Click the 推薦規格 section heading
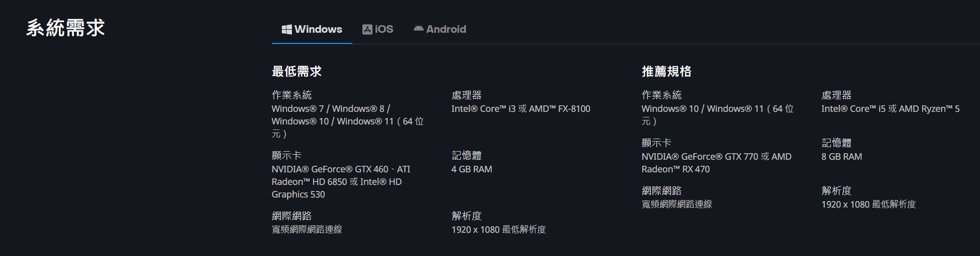 pos(666,72)
